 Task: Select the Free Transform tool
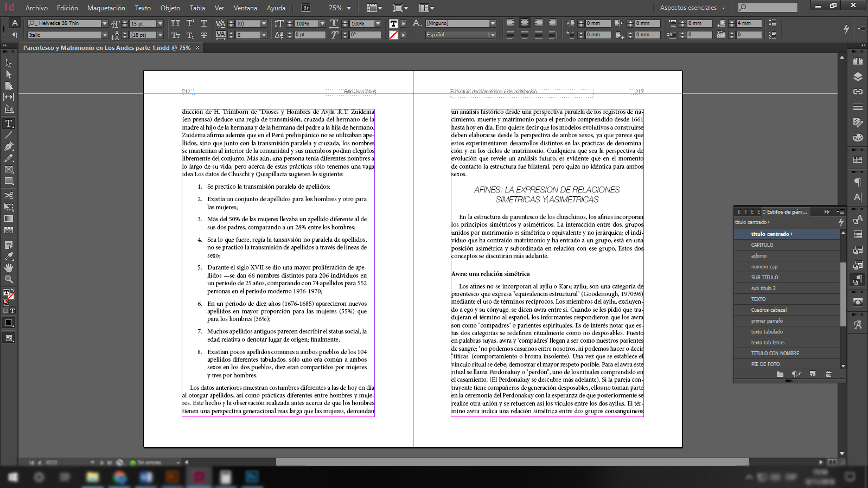click(9, 207)
